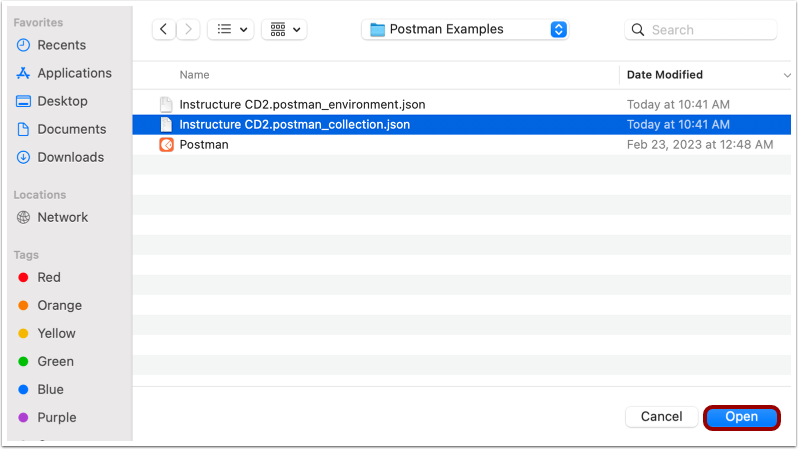The height and width of the screenshot is (449, 798).
Task: Open the grouping options dropdown
Action: pos(284,30)
